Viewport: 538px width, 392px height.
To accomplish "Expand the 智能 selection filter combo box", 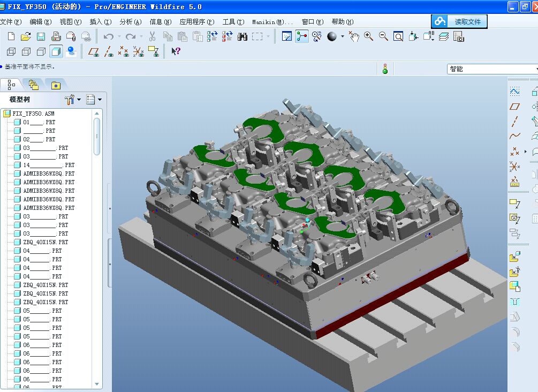I will click(x=535, y=69).
